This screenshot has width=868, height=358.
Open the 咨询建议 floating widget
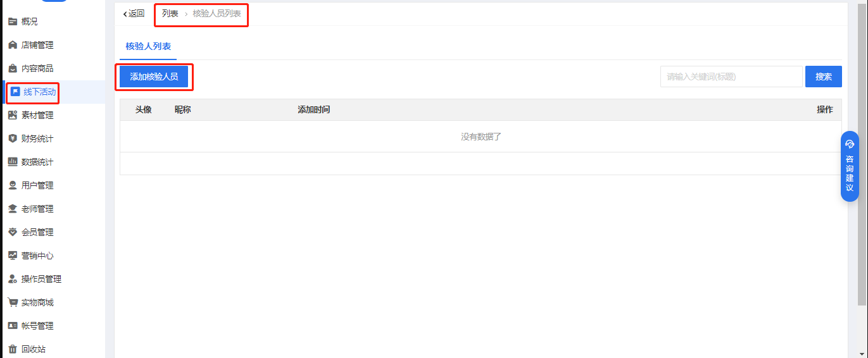(850, 166)
